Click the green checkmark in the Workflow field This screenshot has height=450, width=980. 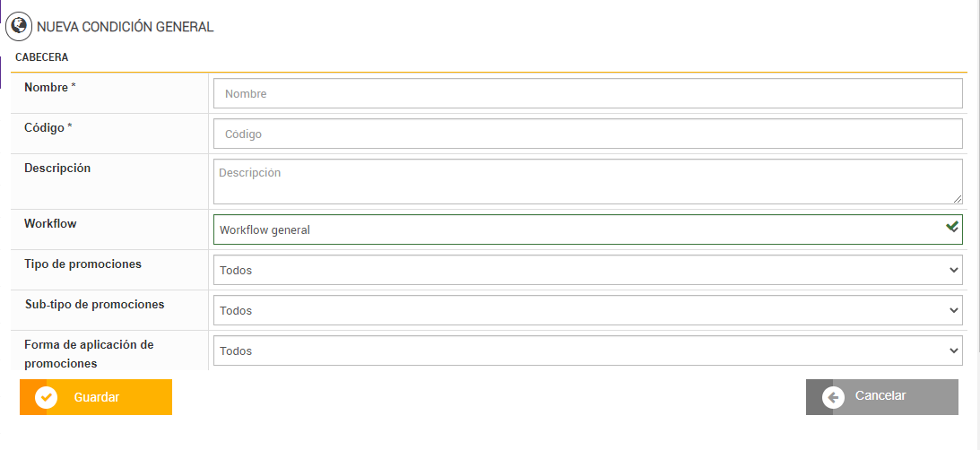coord(952,228)
